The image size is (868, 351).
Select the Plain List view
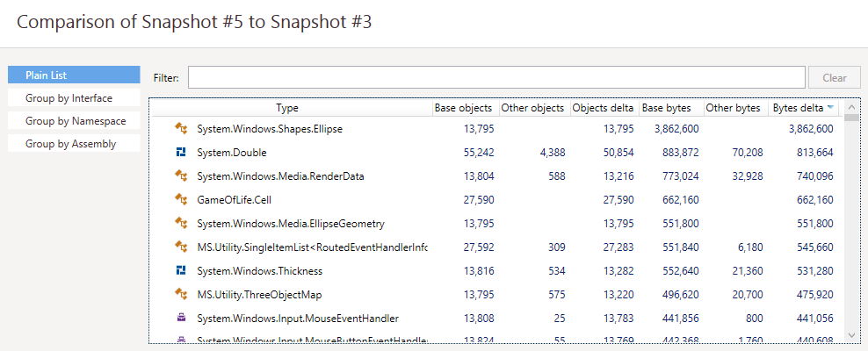pyautogui.click(x=73, y=75)
